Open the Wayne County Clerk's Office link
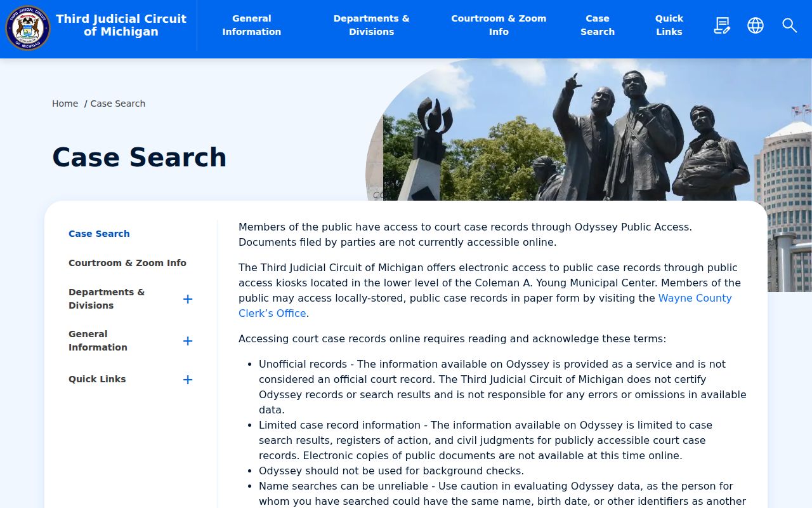 [x=485, y=305]
